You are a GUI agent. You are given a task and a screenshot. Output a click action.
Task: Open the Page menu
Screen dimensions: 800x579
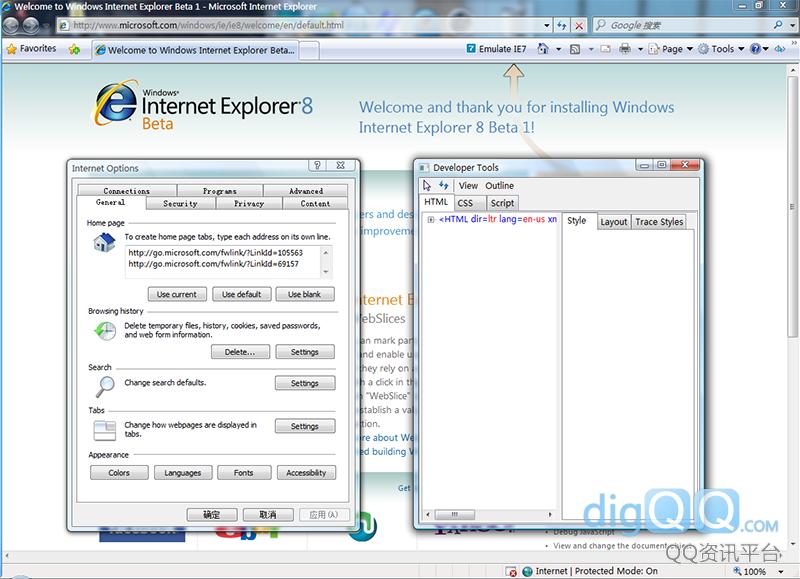(671, 49)
